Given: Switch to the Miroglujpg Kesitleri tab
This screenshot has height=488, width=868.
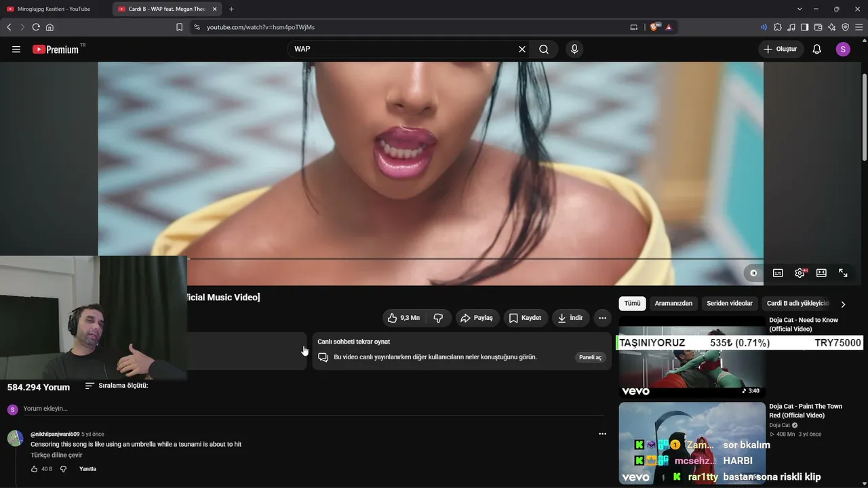Looking at the screenshot, I should 55,9.
